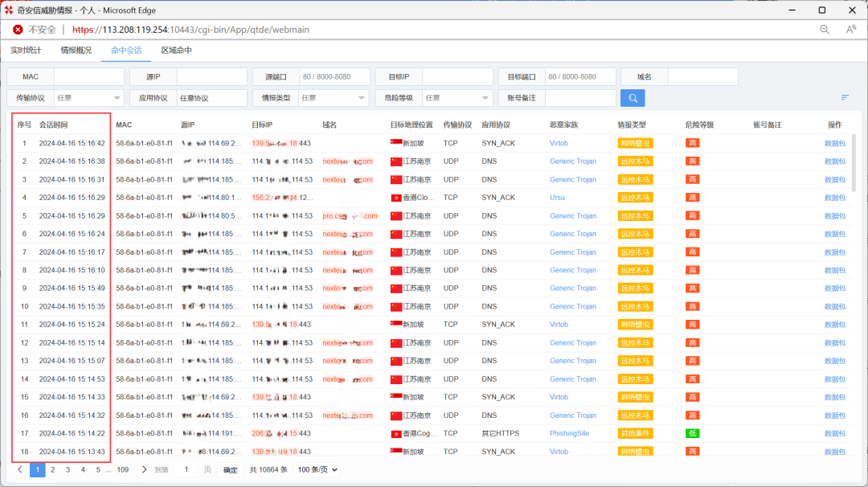Expand the 危险等级 dropdown
This screenshot has width=868, height=487.
pyautogui.click(x=457, y=98)
